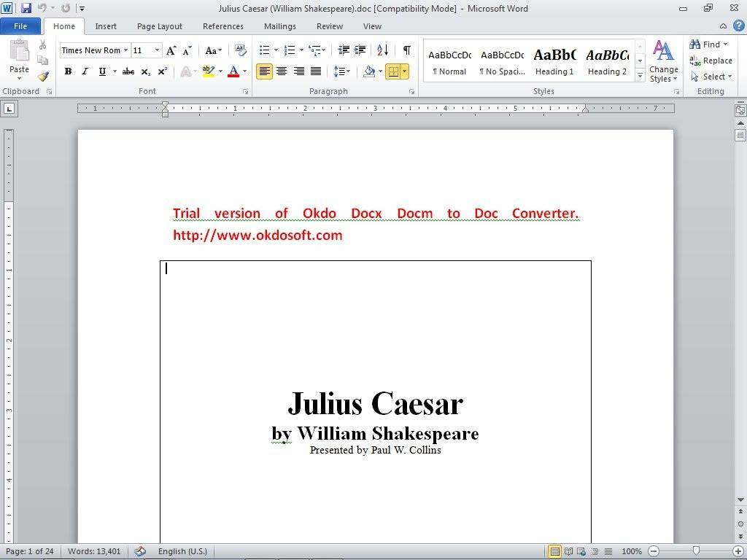
Task: Apply the No Spacing style
Action: tap(502, 61)
